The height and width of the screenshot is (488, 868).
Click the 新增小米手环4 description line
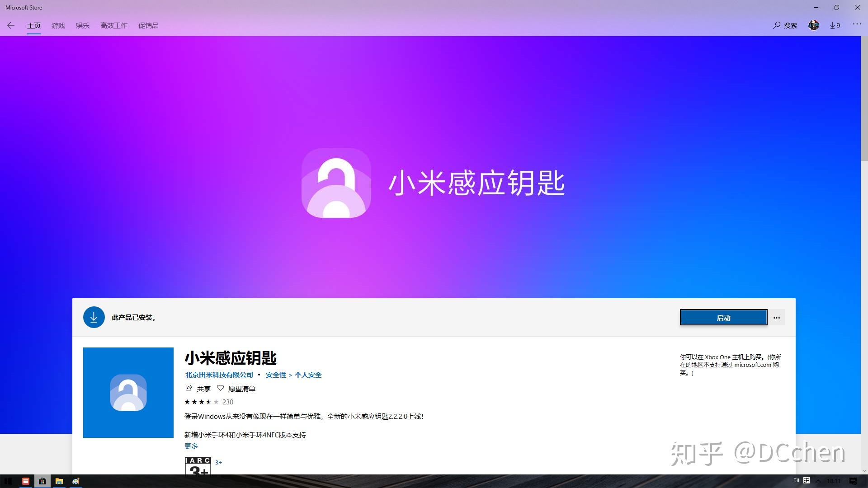pos(245,435)
